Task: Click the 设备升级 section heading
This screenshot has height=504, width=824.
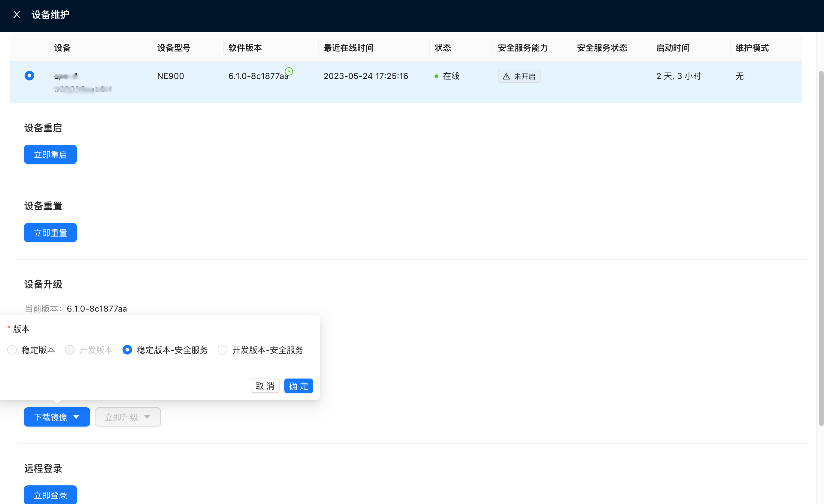Action: pyautogui.click(x=43, y=284)
